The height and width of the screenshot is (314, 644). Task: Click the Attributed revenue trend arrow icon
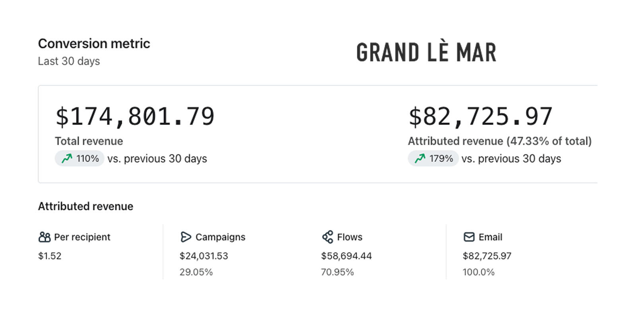[x=420, y=159]
